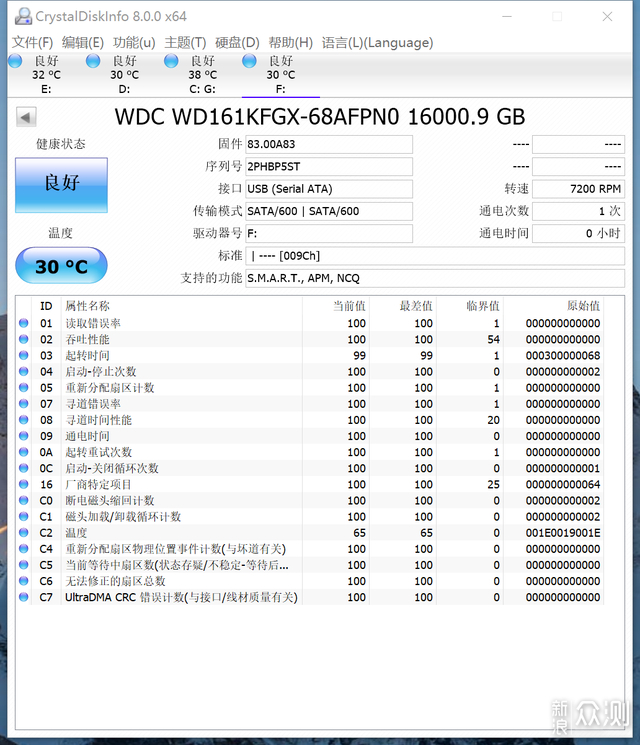Click the rotation speed value 7200 RPM

click(x=578, y=189)
